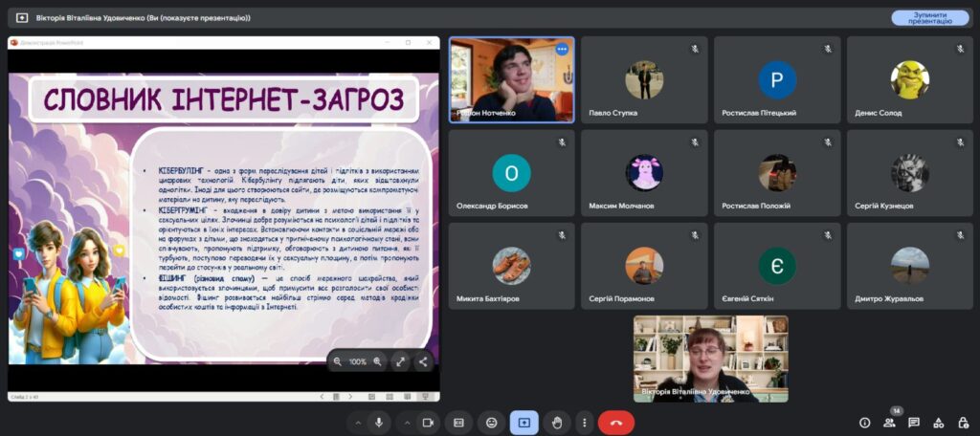Open the emoji reactions picker
The image size is (980, 436).
pos(492,422)
